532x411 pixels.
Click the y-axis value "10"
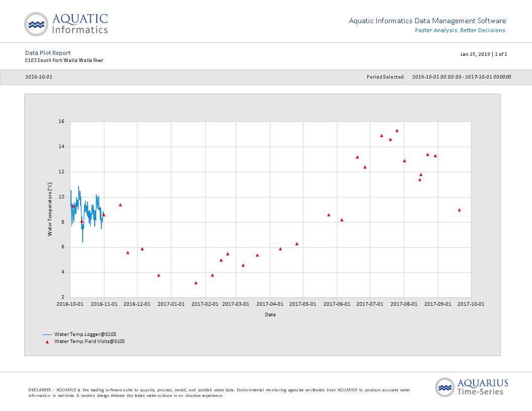tap(61, 196)
